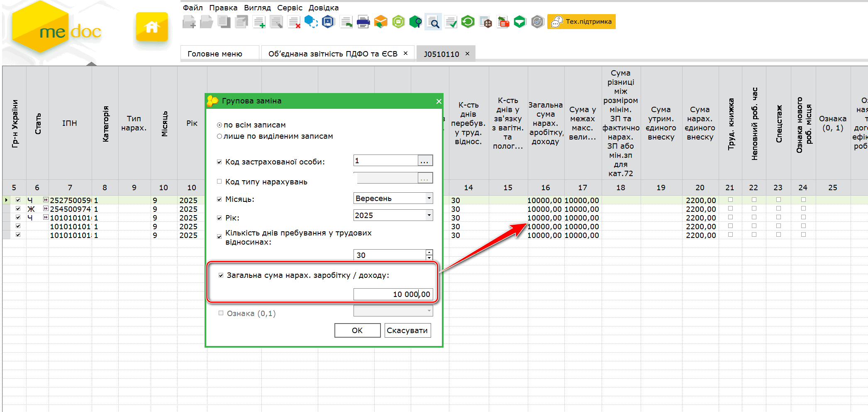Screen dimensions: 868x412
Task: Toggle 'Загальна сума нарах. заробітку' checkbox
Action: [221, 275]
